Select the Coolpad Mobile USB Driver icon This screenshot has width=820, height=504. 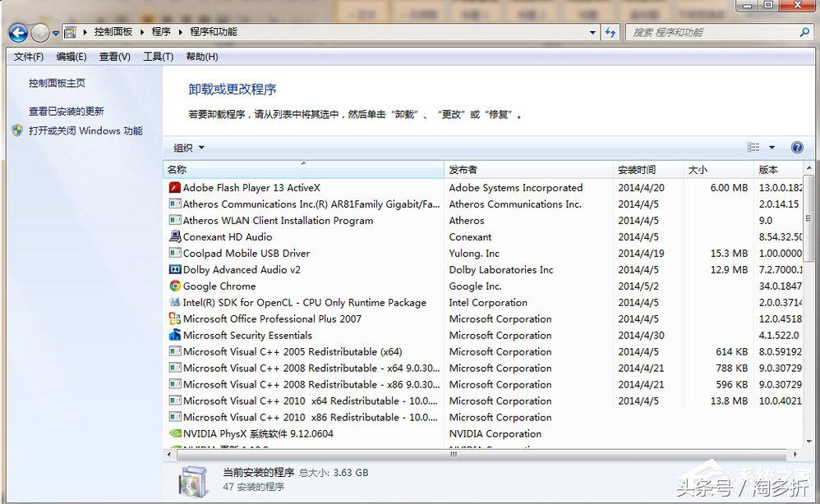[x=174, y=253]
